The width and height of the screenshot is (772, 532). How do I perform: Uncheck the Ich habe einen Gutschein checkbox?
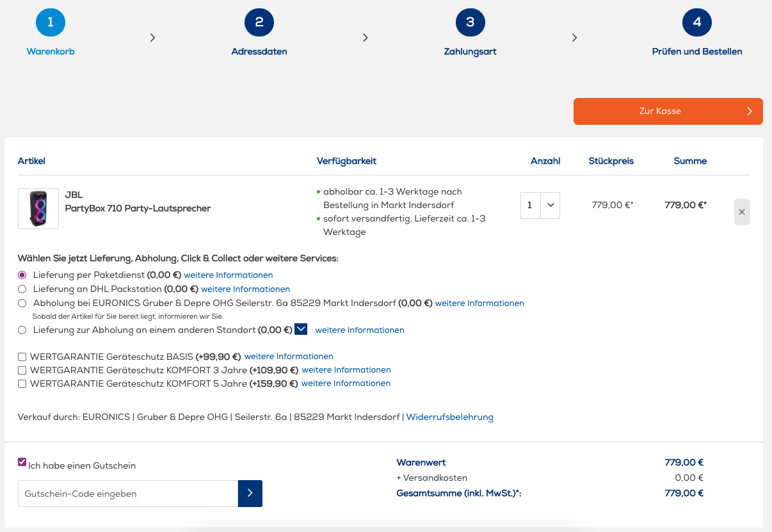point(22,462)
